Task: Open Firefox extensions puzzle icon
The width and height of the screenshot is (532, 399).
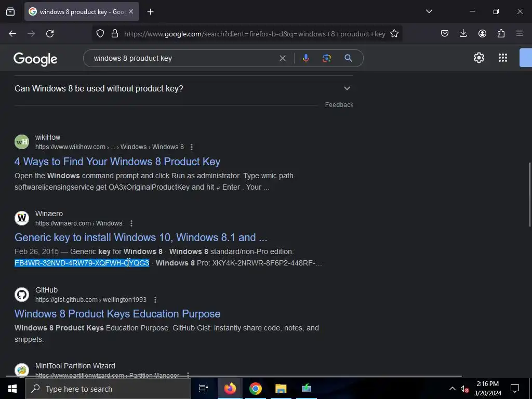Action: (x=501, y=34)
